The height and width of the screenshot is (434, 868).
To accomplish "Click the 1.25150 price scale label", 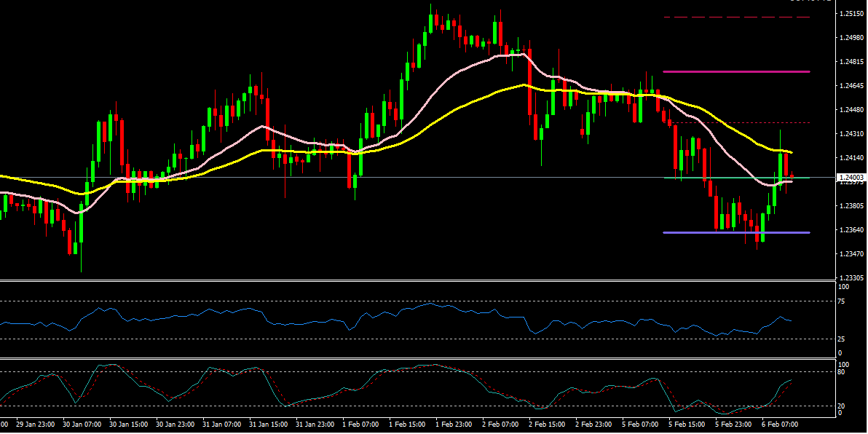I will [x=851, y=14].
